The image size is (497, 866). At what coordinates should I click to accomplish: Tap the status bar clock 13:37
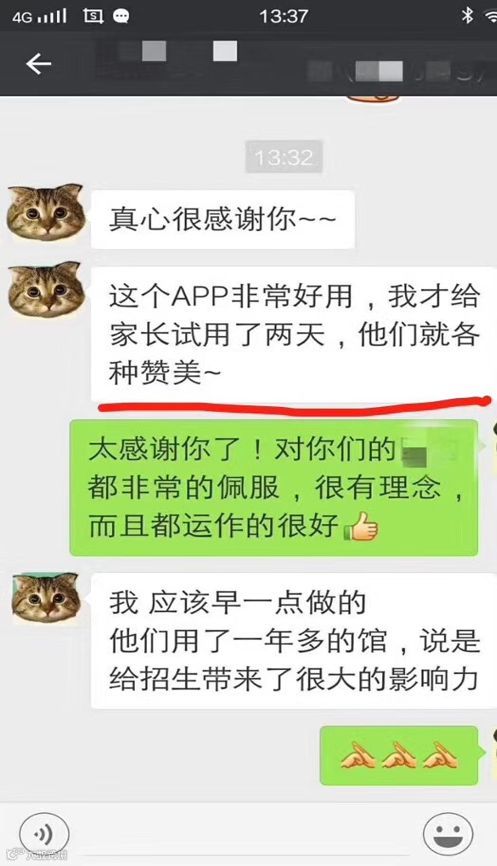point(283,16)
